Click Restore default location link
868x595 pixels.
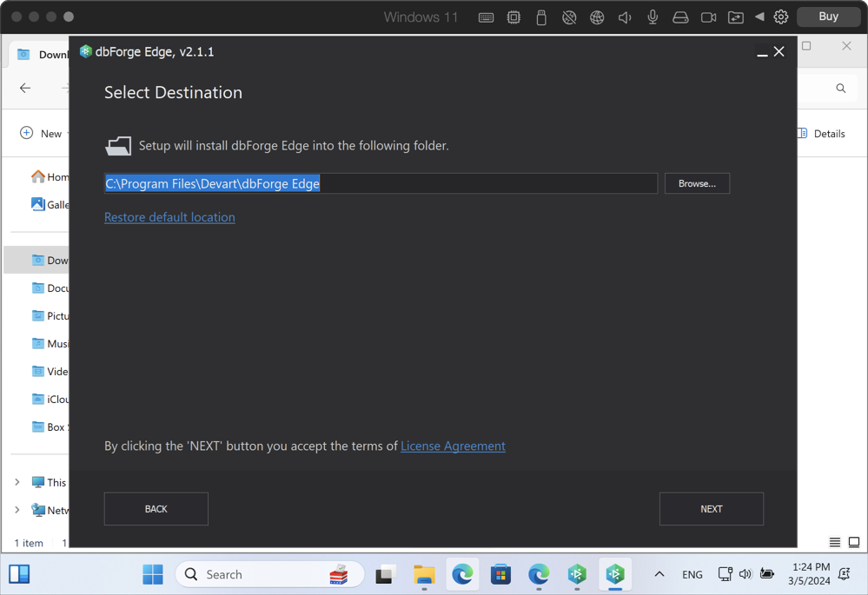[x=169, y=217]
